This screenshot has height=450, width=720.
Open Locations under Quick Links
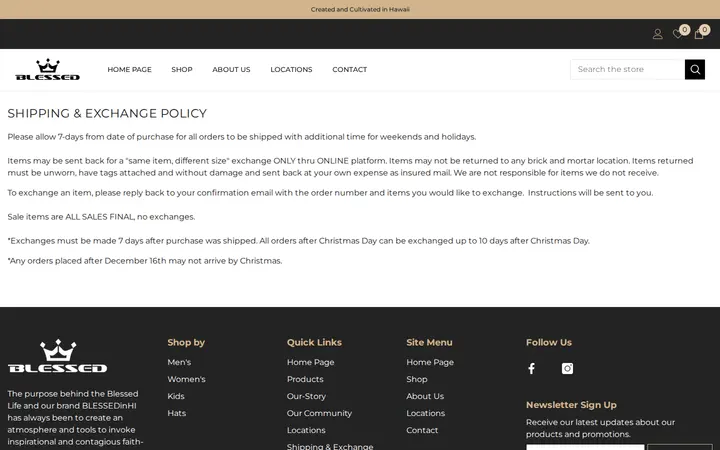point(306,430)
